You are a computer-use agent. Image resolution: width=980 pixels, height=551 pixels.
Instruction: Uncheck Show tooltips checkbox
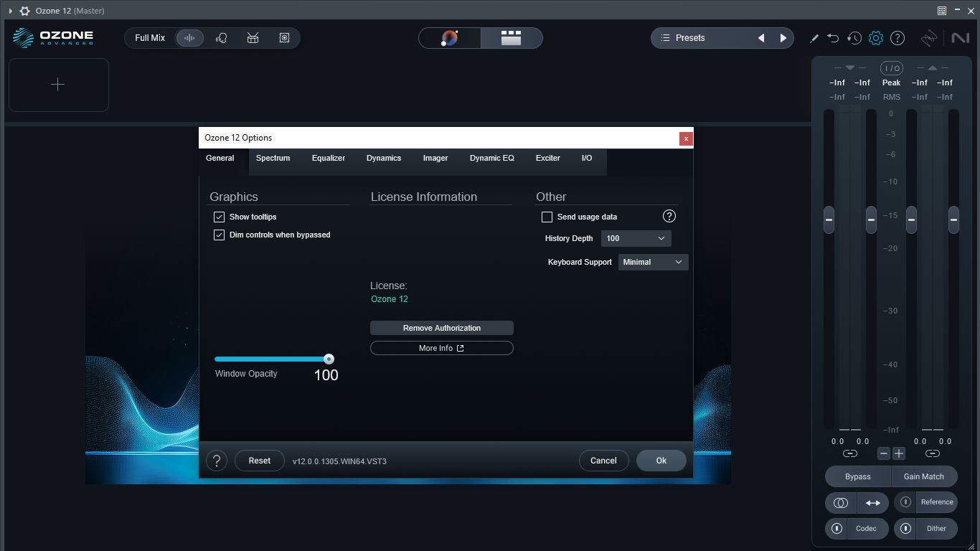pyautogui.click(x=220, y=217)
